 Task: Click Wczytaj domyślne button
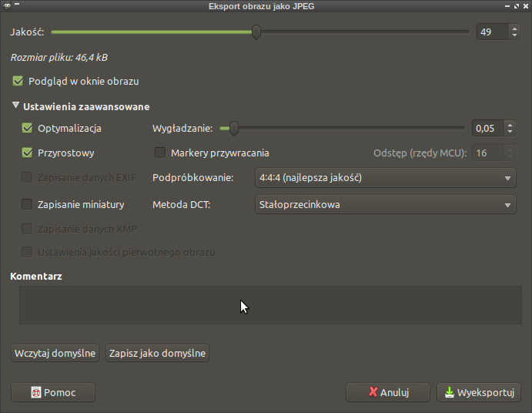[x=55, y=353]
